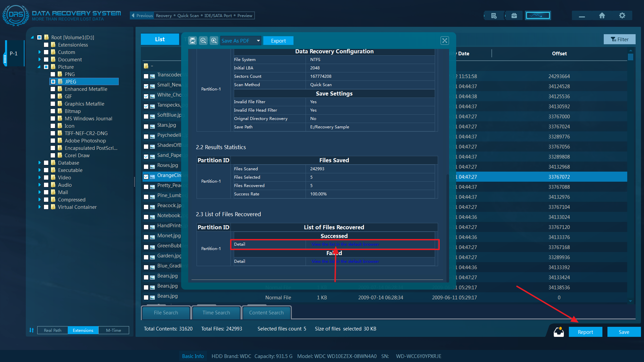Expand the Custom folder in the tree
This screenshot has height=362, width=644.
click(x=40, y=52)
